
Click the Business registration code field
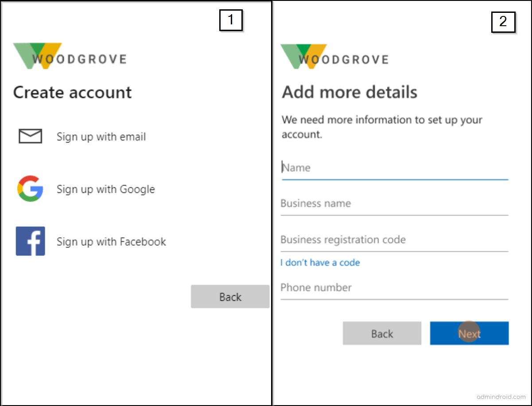tap(394, 240)
